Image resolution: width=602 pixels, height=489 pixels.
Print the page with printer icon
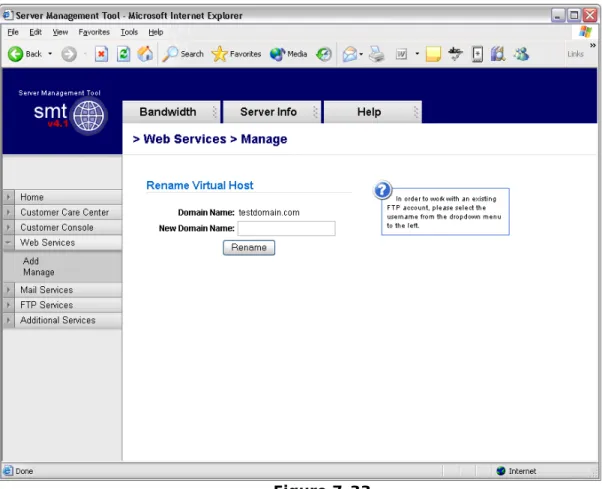tap(377, 54)
